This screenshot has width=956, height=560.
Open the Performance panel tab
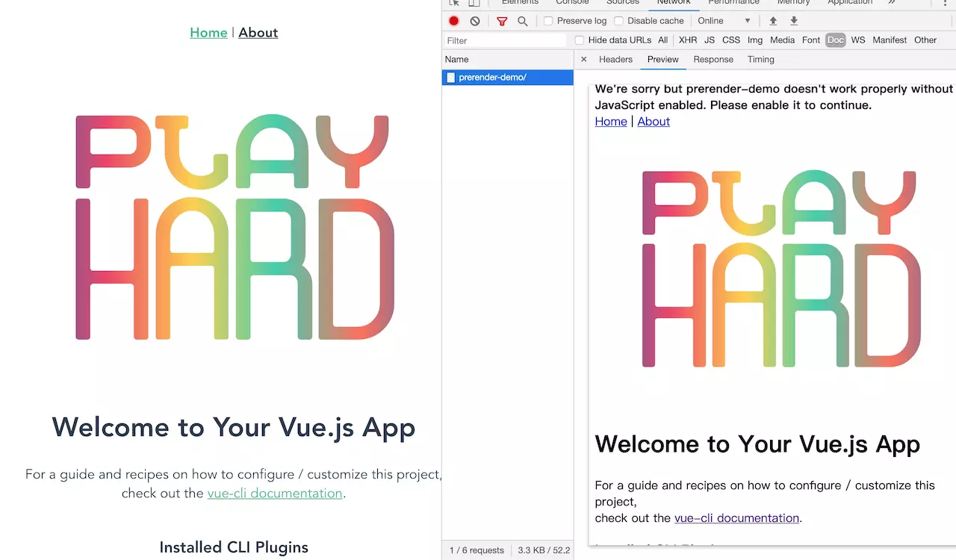click(734, 3)
